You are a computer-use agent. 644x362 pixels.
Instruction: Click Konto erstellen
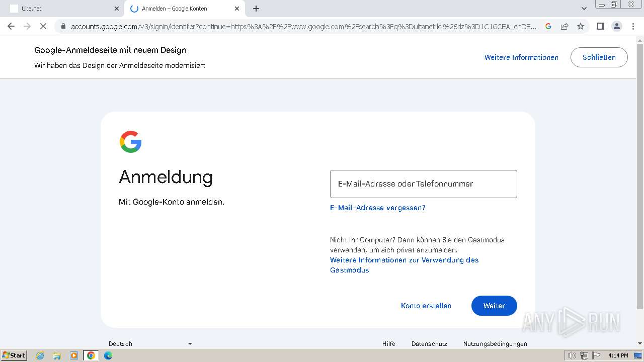coord(426,306)
